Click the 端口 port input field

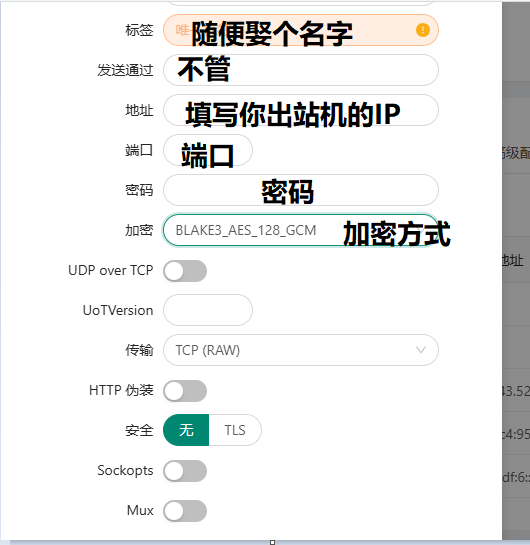click(x=208, y=150)
